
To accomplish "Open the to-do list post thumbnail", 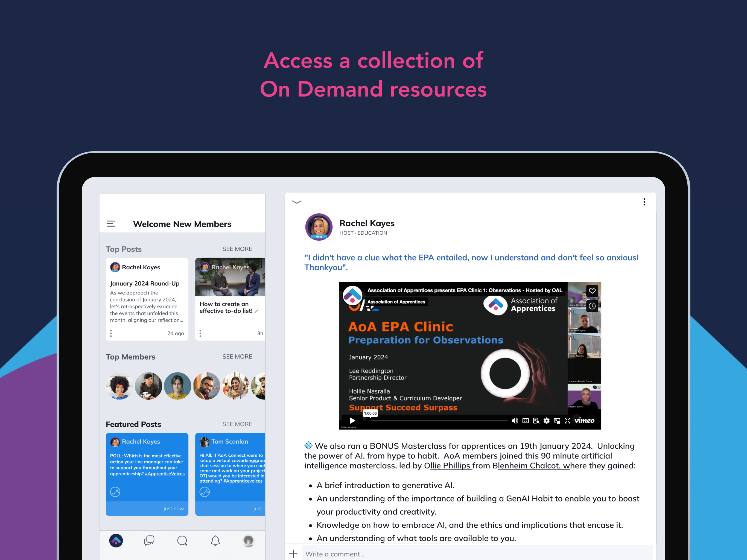I will click(x=230, y=277).
